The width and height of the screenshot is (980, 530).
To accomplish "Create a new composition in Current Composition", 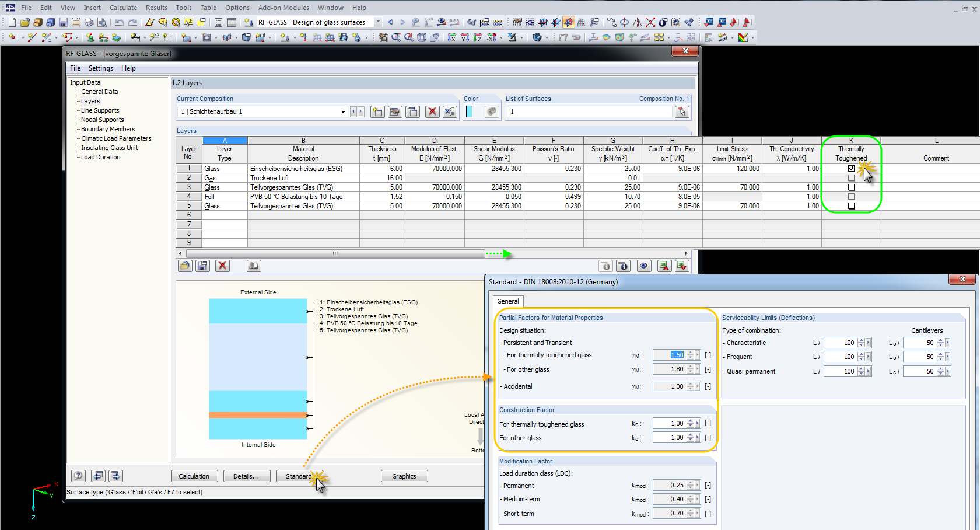I will 377,111.
